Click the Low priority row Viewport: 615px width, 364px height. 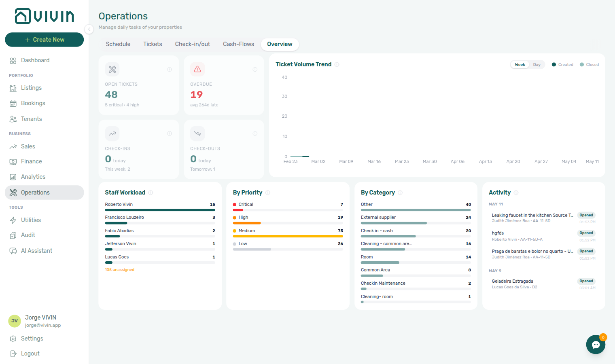[288, 246]
